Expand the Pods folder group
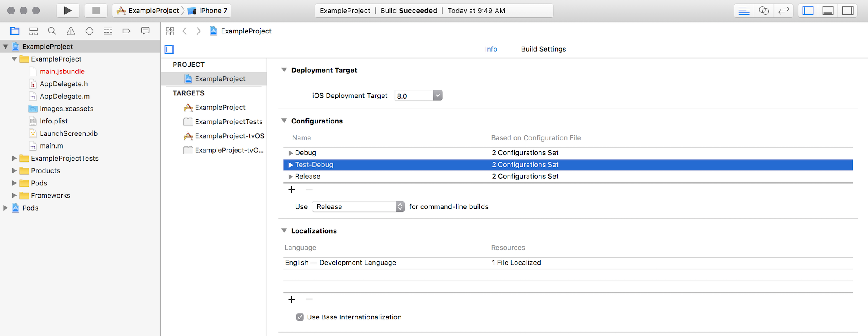868x336 pixels. [14, 183]
